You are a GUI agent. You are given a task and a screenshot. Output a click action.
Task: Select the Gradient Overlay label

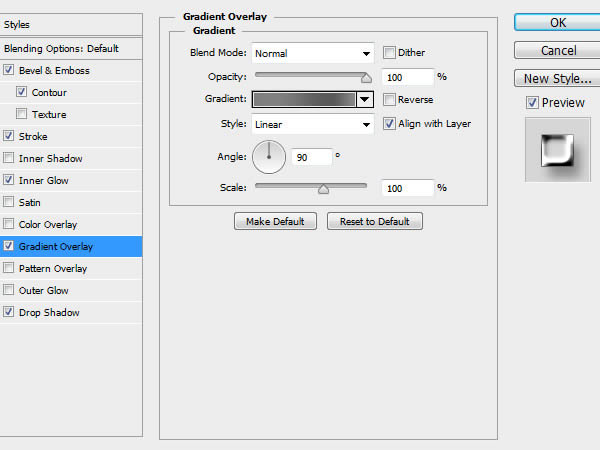(55, 246)
